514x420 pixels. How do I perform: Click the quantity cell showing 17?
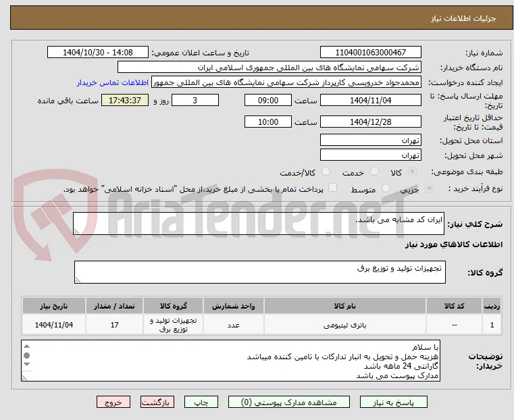(x=114, y=325)
